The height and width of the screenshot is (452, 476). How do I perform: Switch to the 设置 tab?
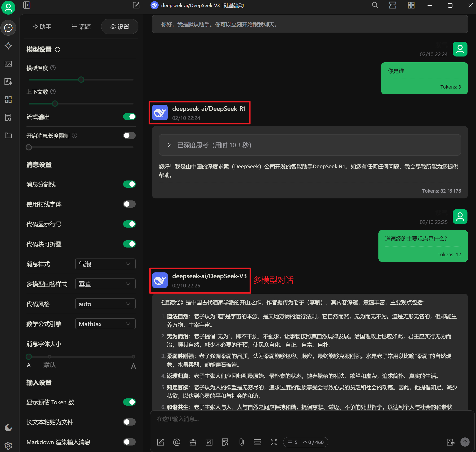pos(120,26)
